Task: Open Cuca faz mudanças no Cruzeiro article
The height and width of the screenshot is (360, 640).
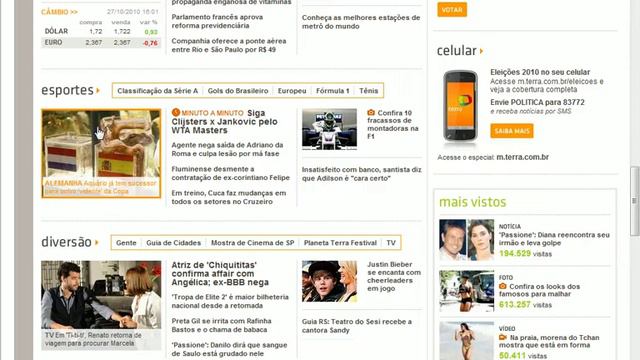Action: click(x=229, y=197)
